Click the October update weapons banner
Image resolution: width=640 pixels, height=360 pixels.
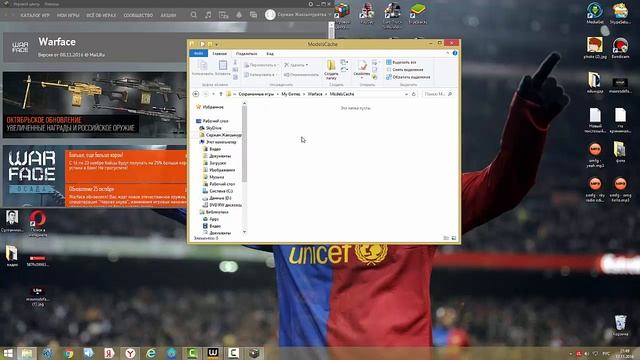(94, 105)
